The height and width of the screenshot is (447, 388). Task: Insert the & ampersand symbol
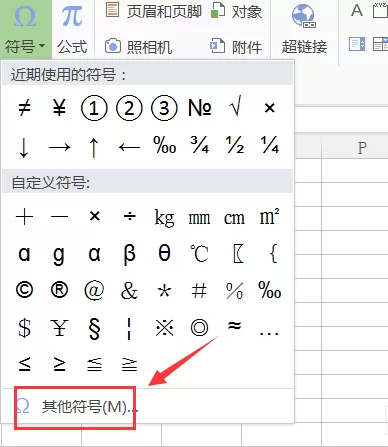point(129,290)
